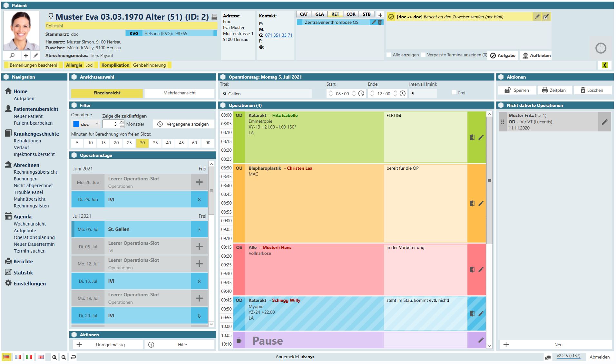Open the Operateur dropdown showing doc

point(86,124)
